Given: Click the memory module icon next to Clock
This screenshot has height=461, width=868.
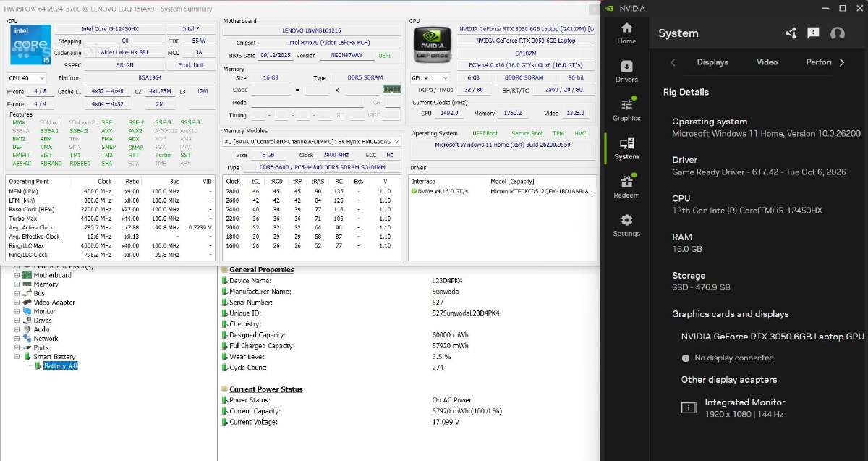Looking at the screenshot, I should [391, 90].
